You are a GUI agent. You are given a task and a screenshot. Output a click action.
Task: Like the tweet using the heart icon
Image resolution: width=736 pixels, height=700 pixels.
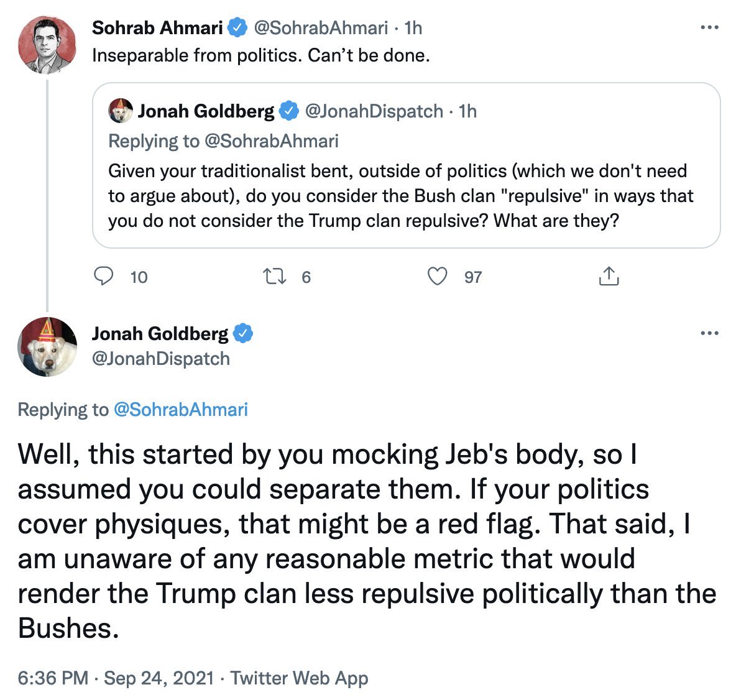coord(438,276)
